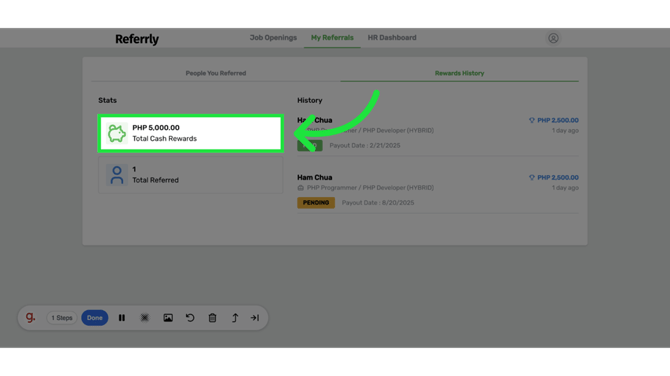Click the trash delete icon
Screen dimensions: 670x376
click(x=212, y=318)
